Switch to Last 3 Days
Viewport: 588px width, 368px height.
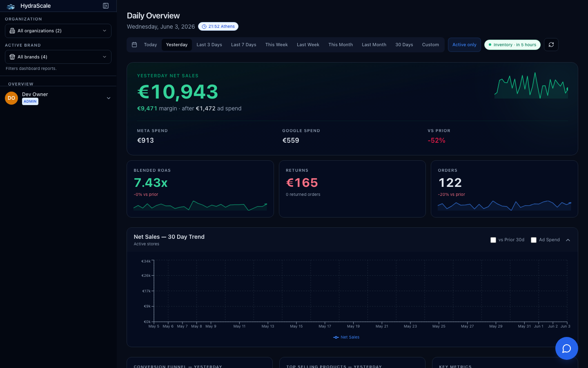(x=209, y=45)
